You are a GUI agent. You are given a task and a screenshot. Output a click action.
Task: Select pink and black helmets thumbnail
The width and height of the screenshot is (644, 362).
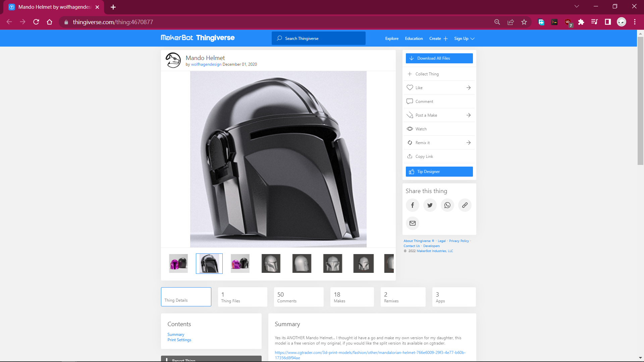pos(178,263)
